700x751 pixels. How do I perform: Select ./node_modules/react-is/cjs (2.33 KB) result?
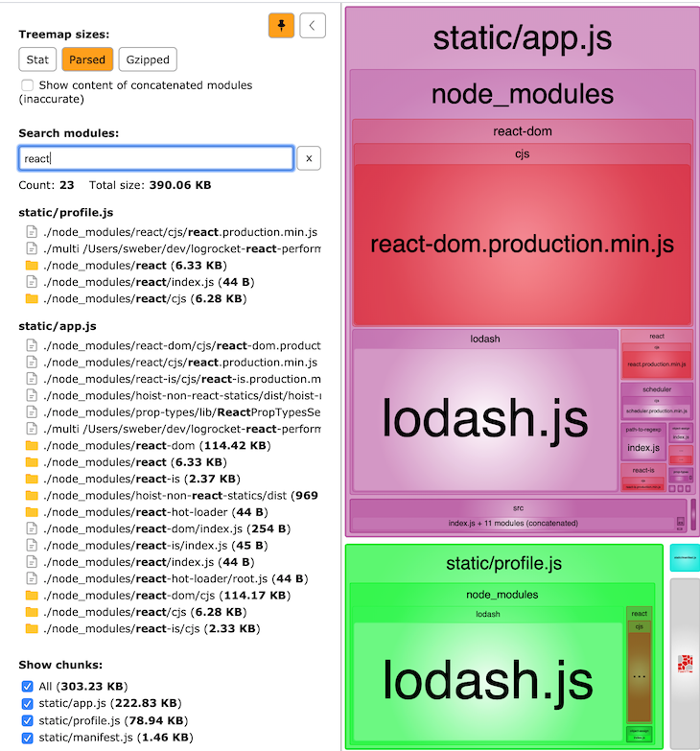(152, 629)
